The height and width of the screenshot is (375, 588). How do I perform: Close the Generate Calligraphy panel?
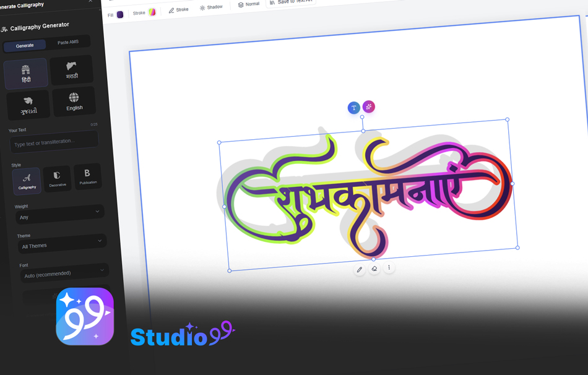tap(90, 1)
